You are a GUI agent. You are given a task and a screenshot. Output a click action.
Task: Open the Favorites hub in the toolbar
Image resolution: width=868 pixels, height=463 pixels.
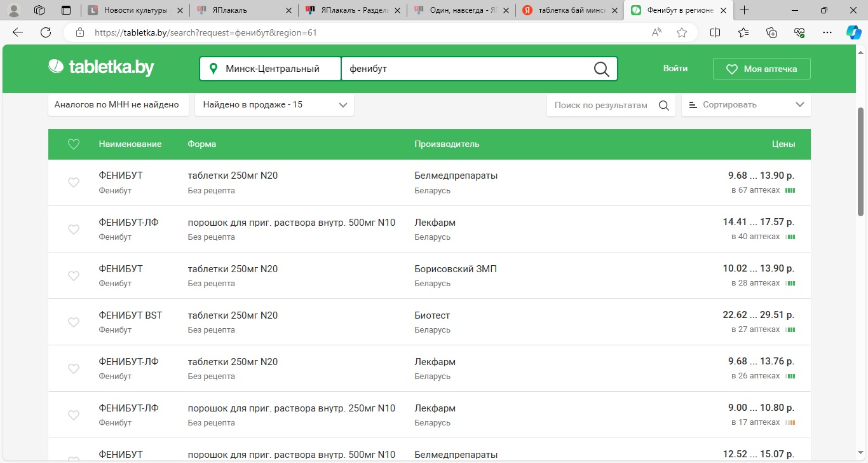tap(743, 32)
